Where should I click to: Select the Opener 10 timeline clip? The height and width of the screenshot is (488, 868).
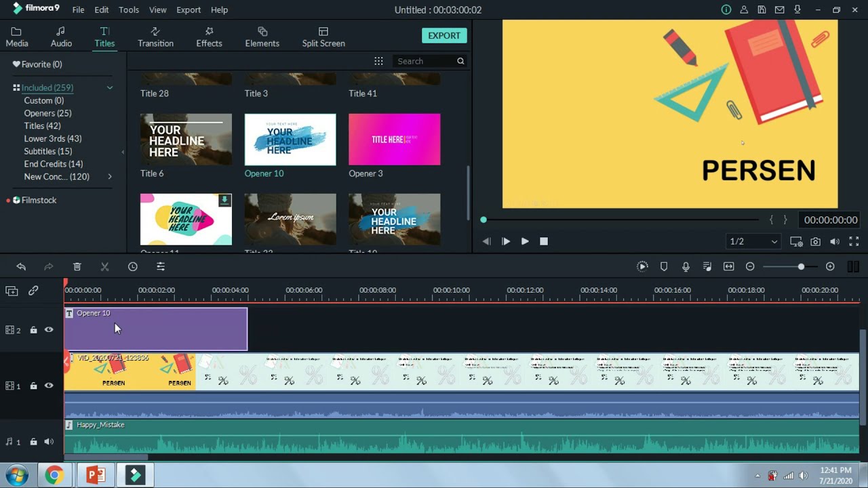point(156,329)
